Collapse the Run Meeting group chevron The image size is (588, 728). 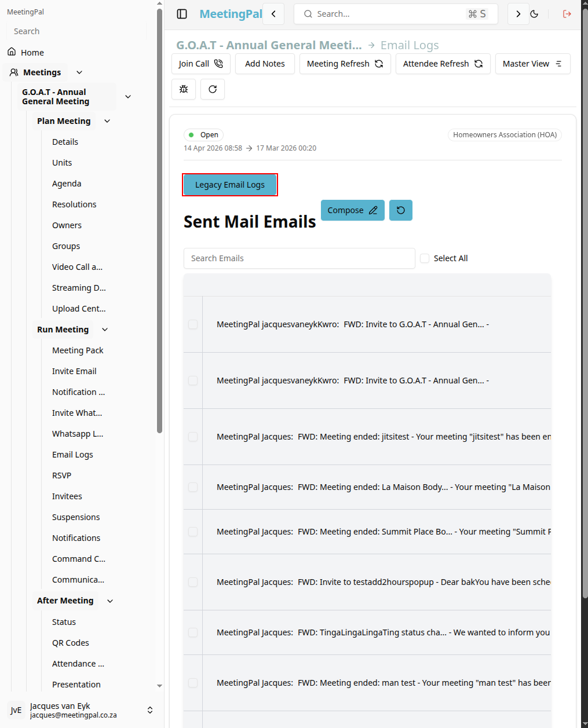[x=105, y=330]
